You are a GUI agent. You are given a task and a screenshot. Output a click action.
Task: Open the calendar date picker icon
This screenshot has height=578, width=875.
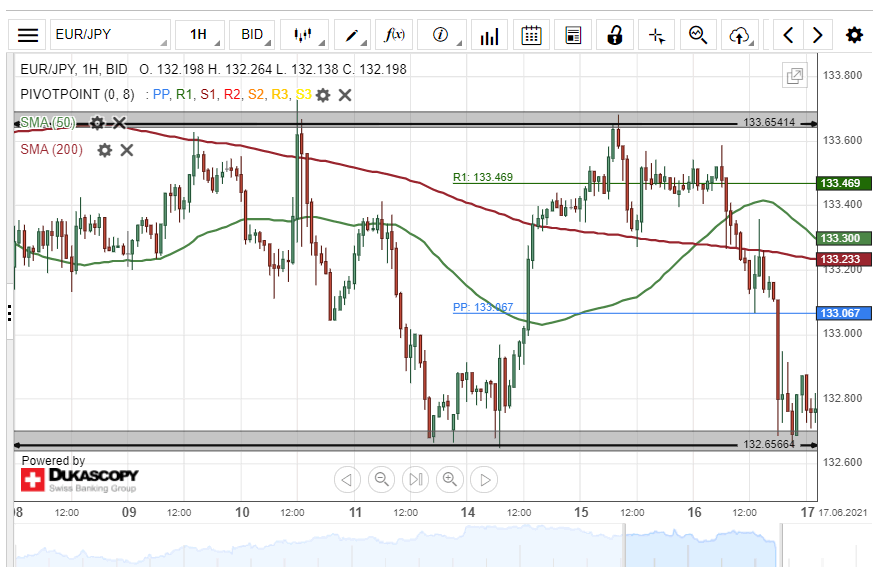(532, 35)
